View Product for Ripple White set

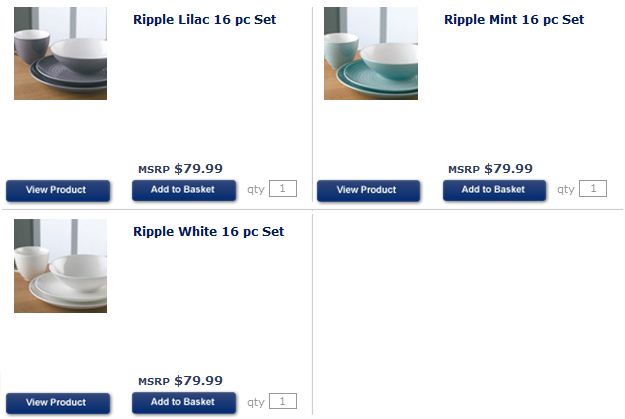coord(58,403)
